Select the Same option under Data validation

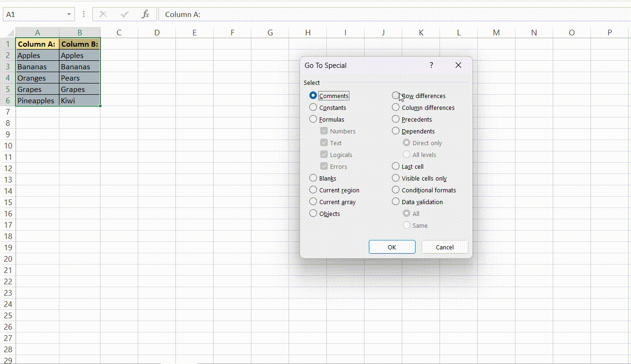pyautogui.click(x=407, y=225)
